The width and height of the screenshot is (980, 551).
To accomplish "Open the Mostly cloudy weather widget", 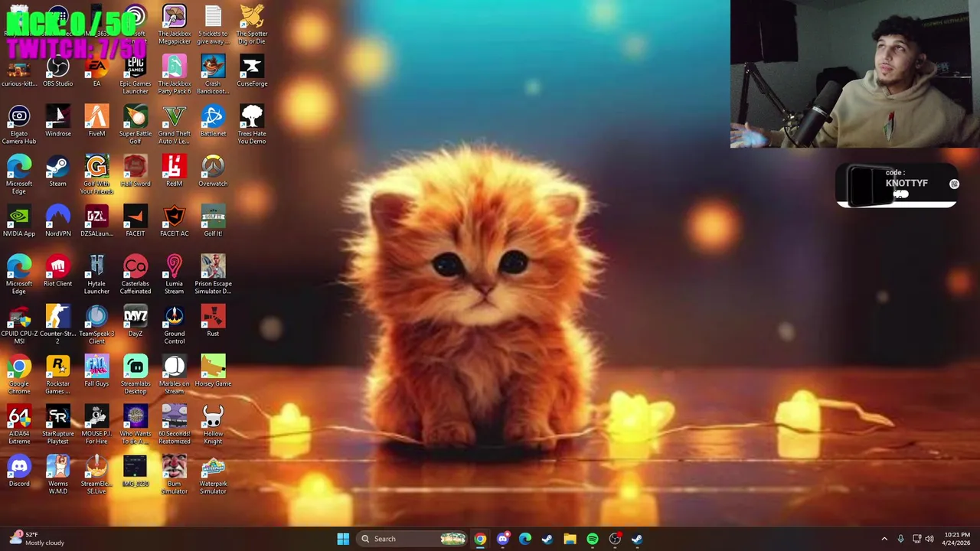I will click(x=35, y=539).
